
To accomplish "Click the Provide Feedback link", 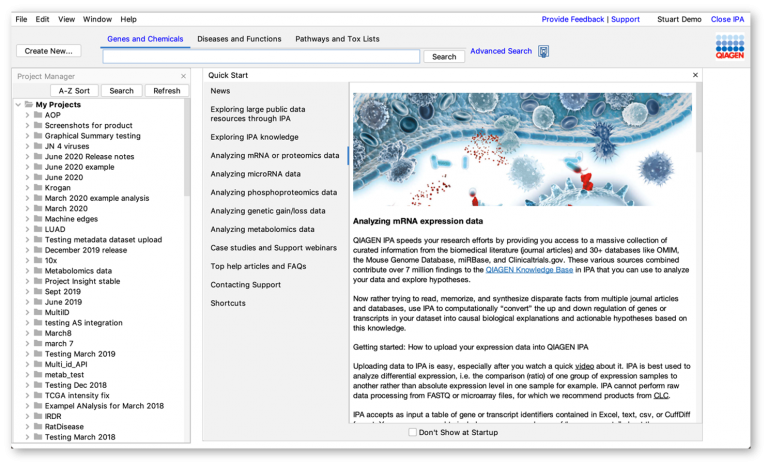I will tap(573, 19).
